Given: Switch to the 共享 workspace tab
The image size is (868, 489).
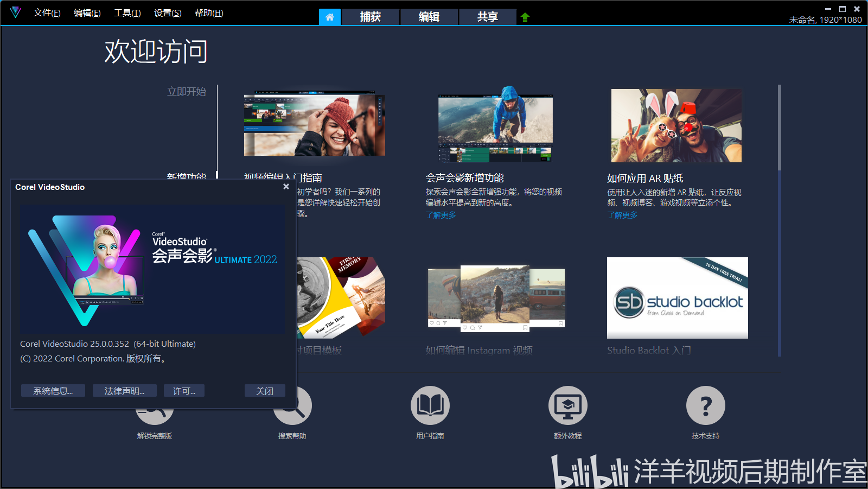Looking at the screenshot, I should (488, 17).
